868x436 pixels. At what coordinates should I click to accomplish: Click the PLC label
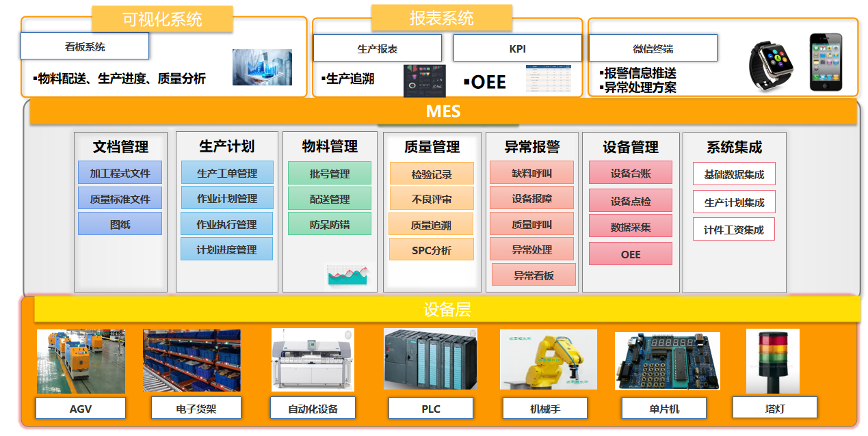[431, 409]
